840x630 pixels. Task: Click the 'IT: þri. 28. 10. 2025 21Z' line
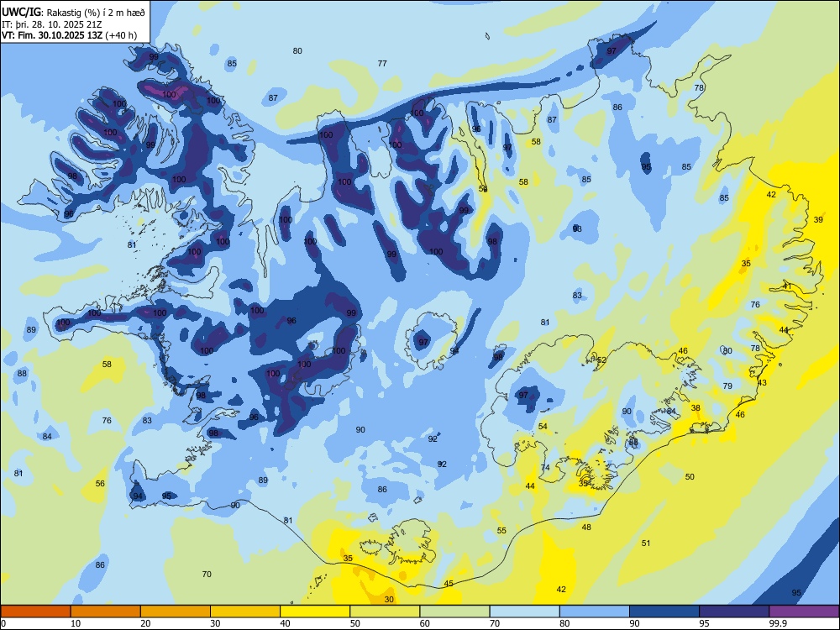[x=53, y=24]
